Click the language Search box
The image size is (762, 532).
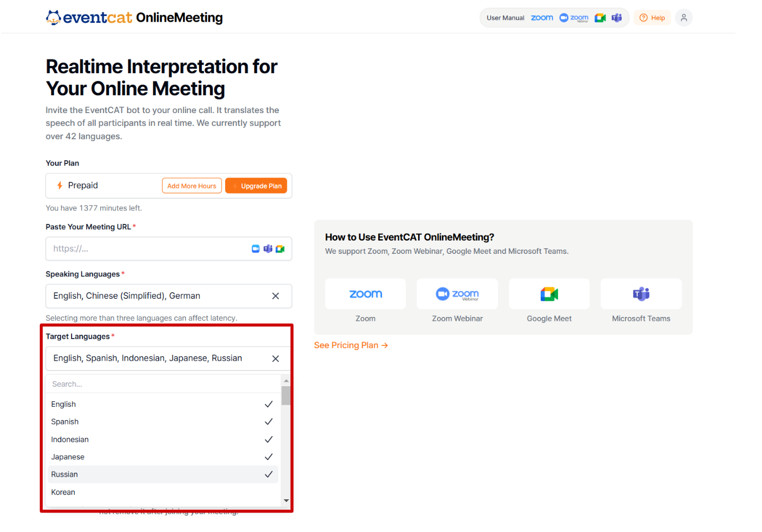164,384
